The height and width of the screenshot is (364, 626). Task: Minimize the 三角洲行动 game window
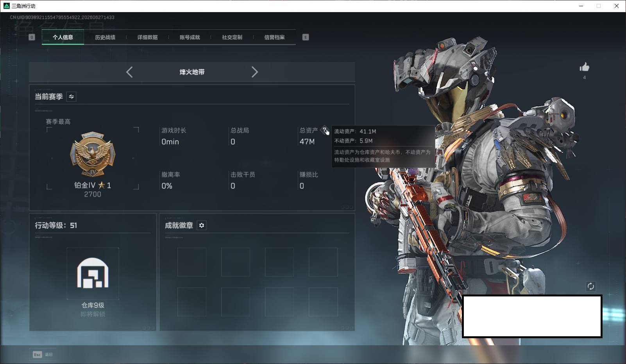581,6
